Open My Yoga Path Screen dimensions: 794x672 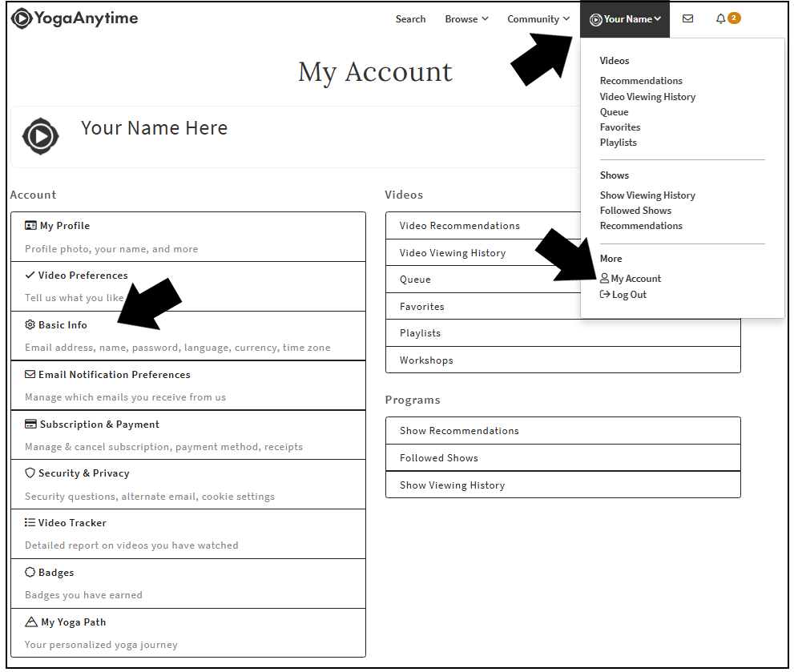click(x=188, y=633)
